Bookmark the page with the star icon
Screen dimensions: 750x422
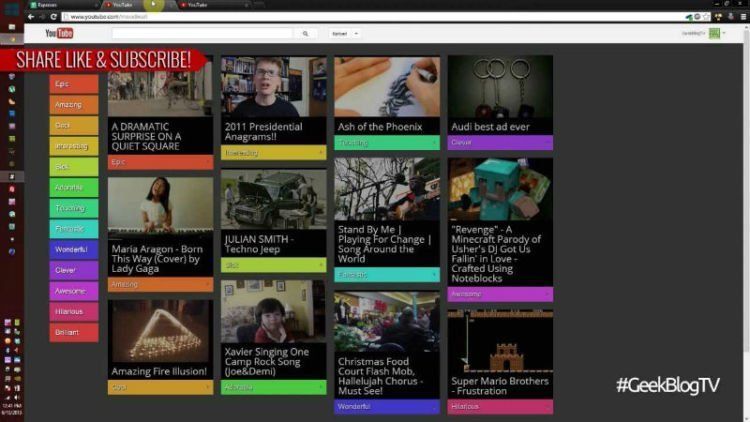(x=706, y=17)
